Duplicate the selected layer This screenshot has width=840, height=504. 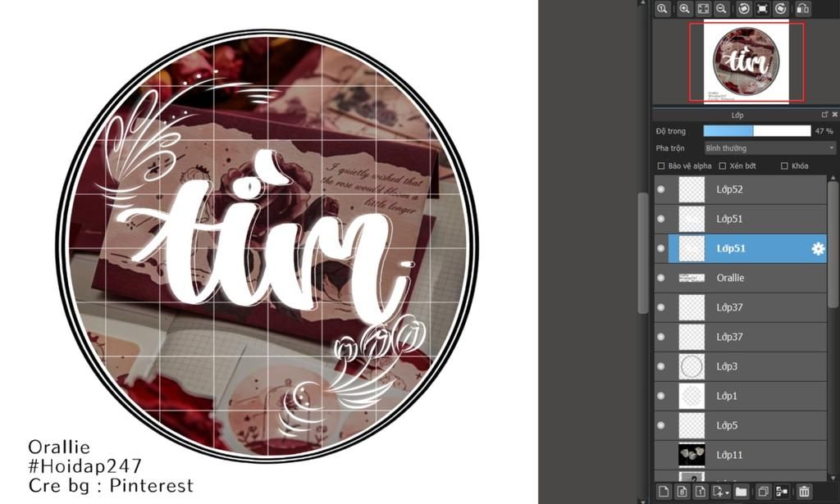click(764, 491)
